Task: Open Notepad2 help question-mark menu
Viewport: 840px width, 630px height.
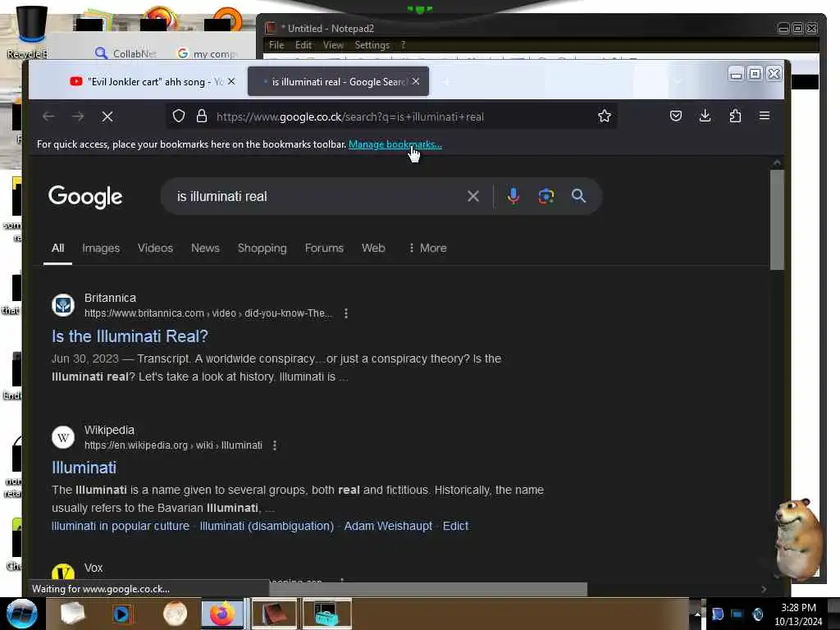Action: (403, 45)
